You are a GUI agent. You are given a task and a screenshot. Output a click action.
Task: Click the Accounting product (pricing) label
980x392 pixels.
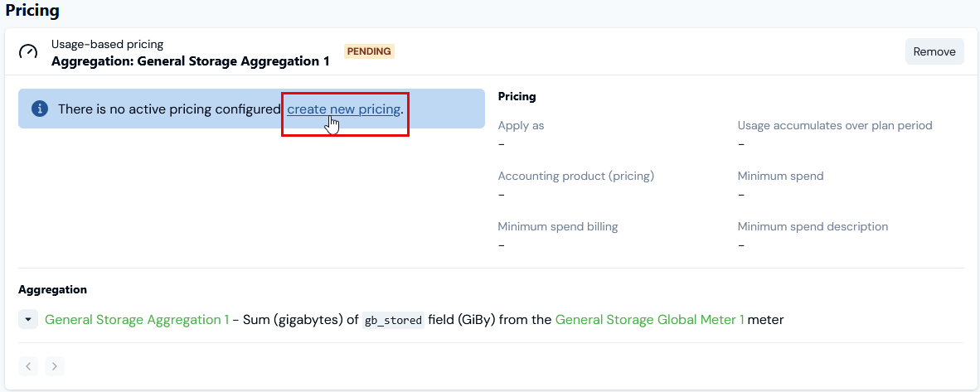575,177
